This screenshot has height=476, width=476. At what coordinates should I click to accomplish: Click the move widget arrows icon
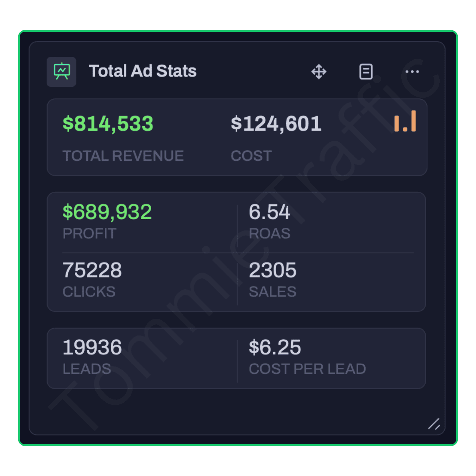tap(319, 72)
